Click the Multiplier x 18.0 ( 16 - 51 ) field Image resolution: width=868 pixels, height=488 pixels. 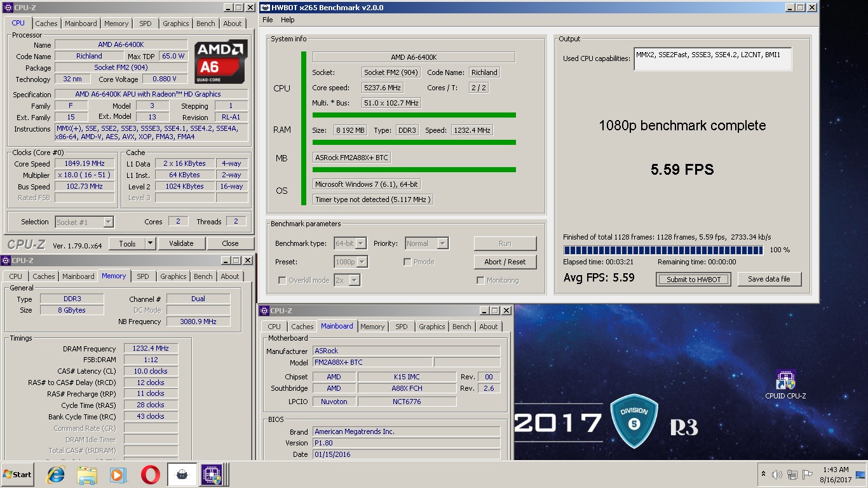pyautogui.click(x=85, y=175)
